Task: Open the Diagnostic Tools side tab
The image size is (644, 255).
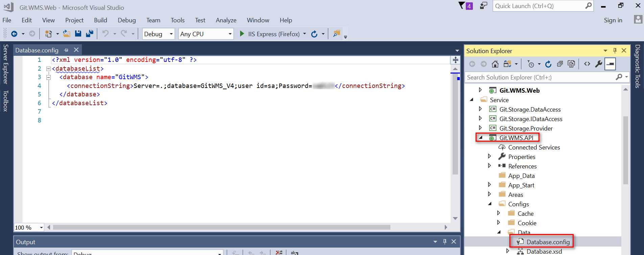Action: 638,66
